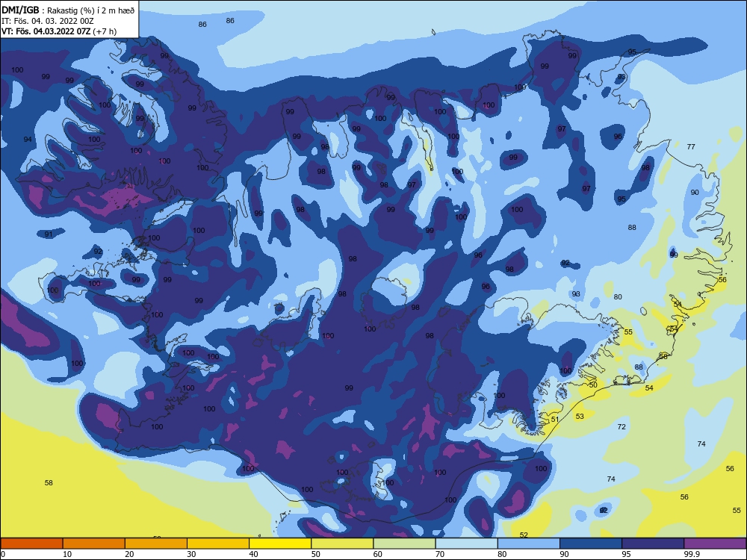The image size is (747, 560).
Task: Click the bright yellow 40–50 legend swatch
Action: 280,544
